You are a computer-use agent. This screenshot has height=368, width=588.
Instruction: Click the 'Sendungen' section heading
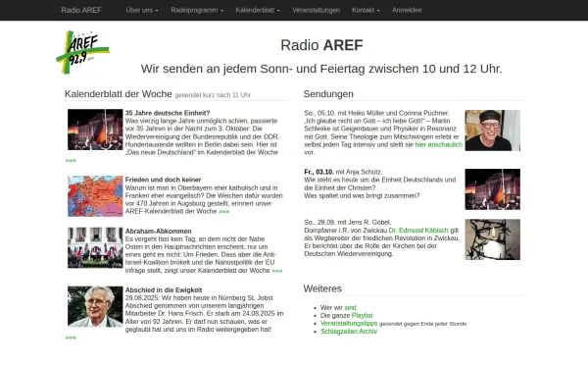tap(328, 94)
